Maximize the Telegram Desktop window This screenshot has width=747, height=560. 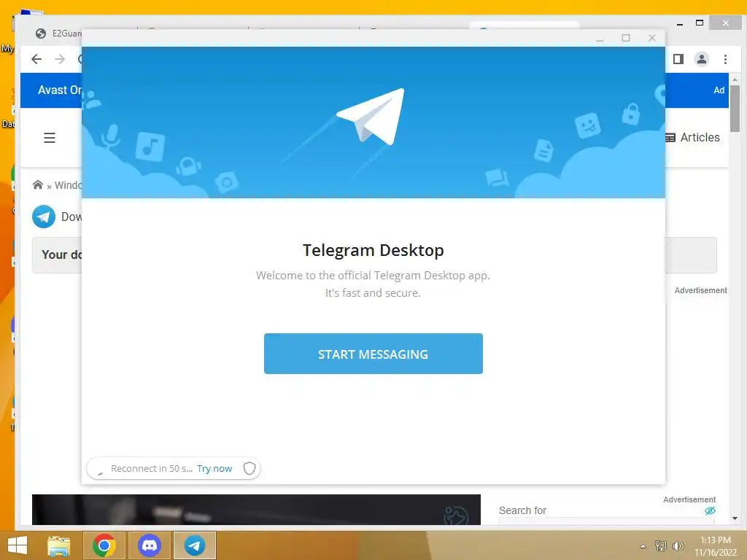(626, 38)
